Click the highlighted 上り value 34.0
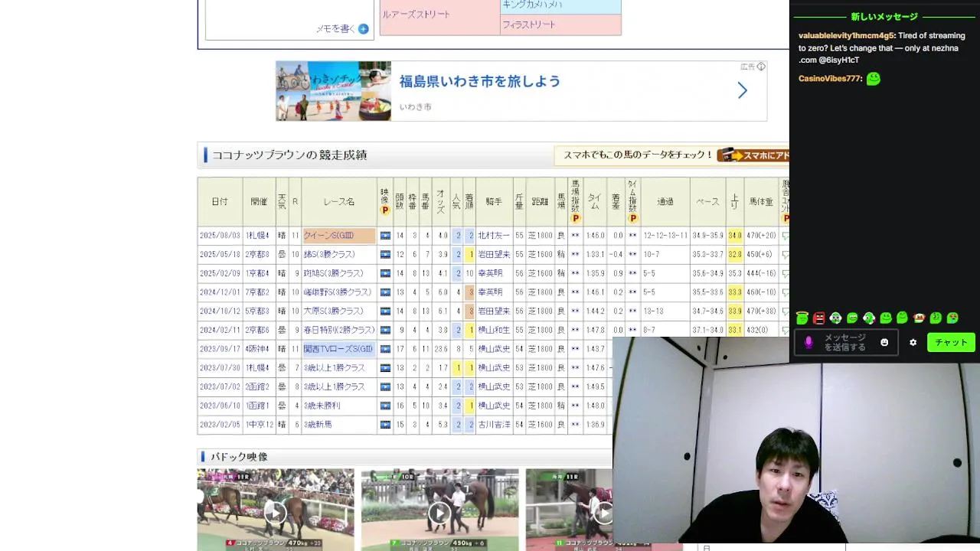The image size is (980, 551). [x=735, y=236]
